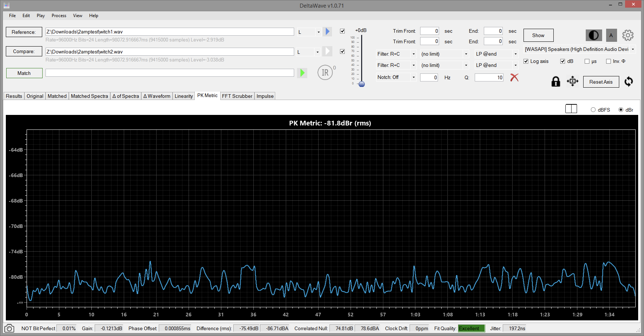
Task: Open the Process menu
Action: tap(59, 16)
